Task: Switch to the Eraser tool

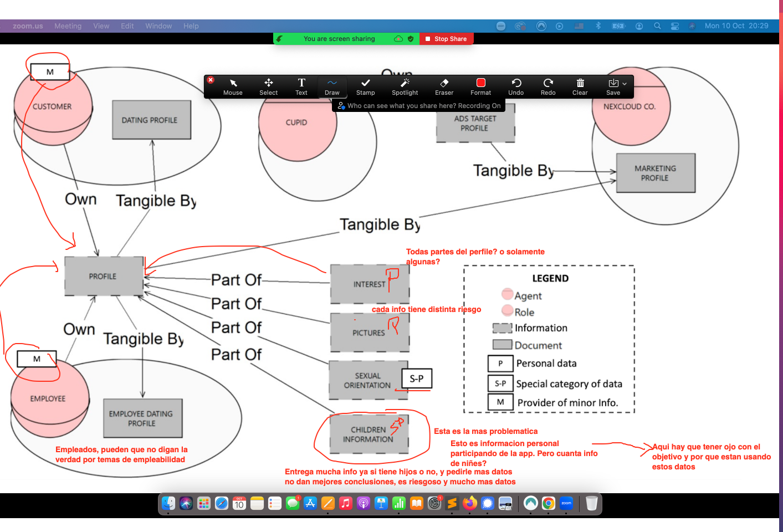Action: [444, 86]
